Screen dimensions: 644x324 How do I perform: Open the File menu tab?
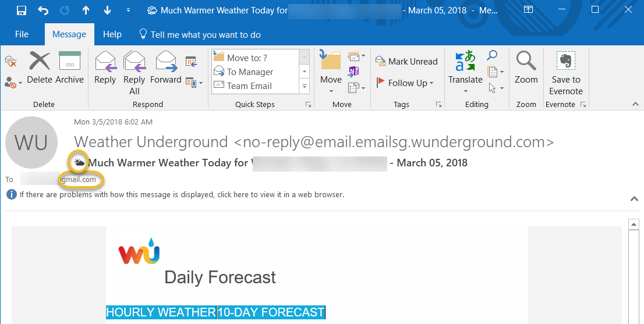22,34
